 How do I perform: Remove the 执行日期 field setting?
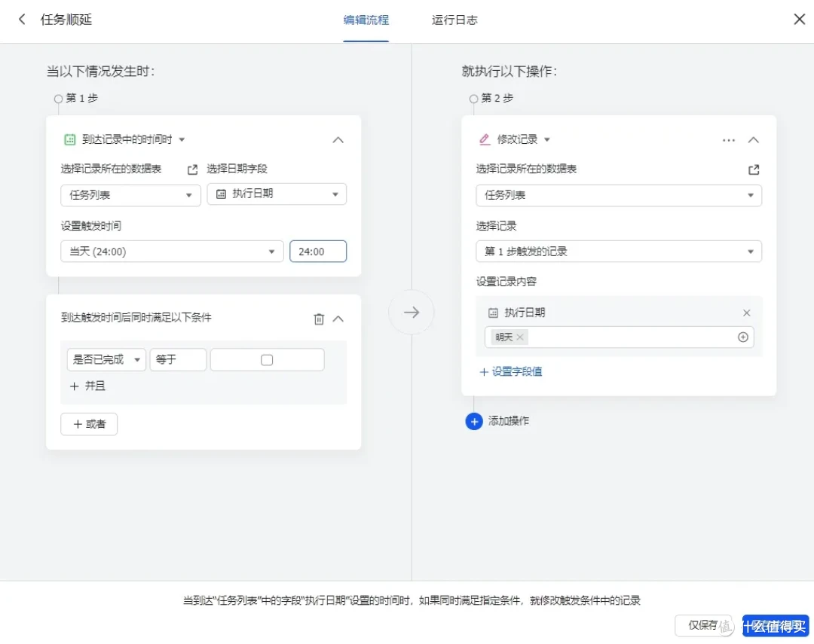pos(746,313)
